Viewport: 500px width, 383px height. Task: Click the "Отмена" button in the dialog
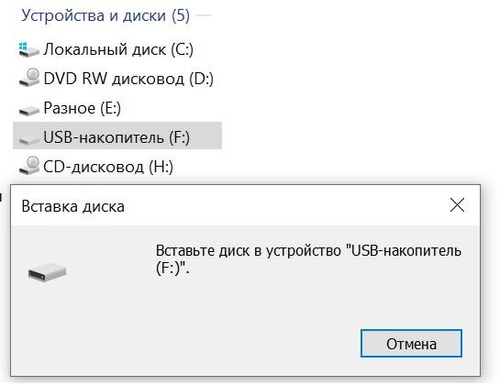[x=411, y=343]
